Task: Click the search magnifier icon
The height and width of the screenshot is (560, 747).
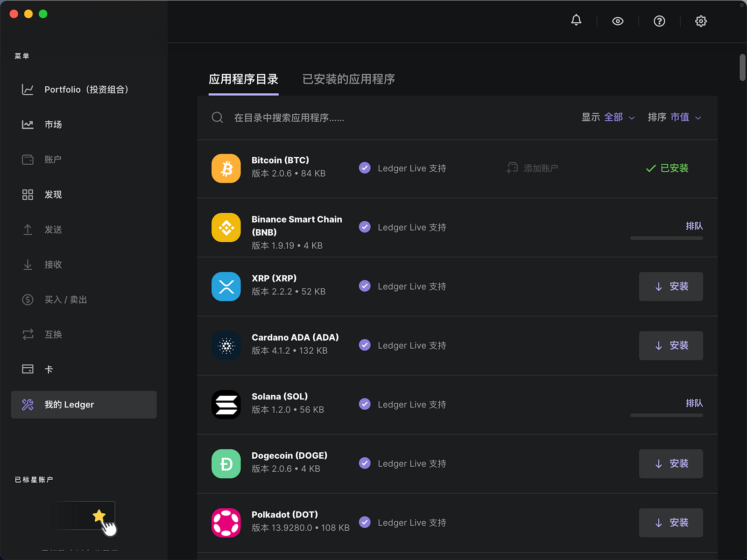Action: click(217, 118)
